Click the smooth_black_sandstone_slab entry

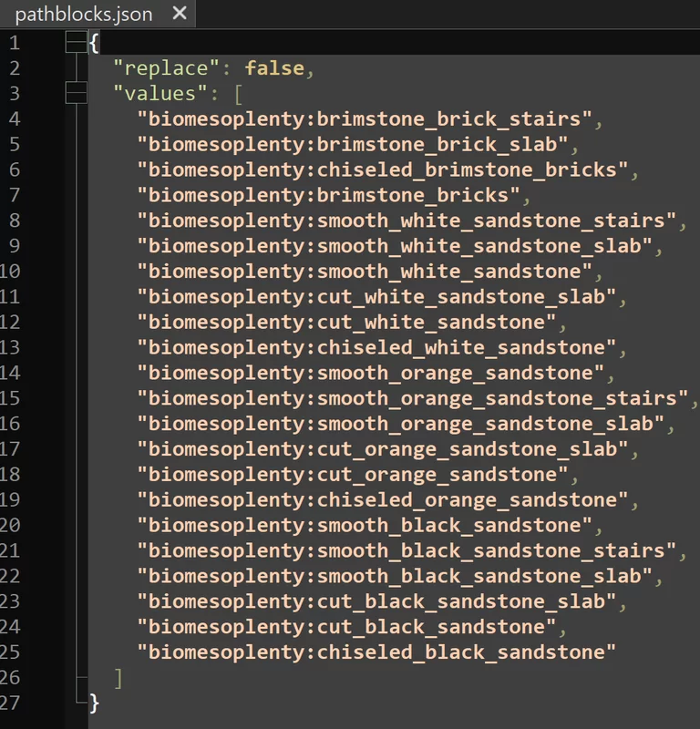point(395,576)
